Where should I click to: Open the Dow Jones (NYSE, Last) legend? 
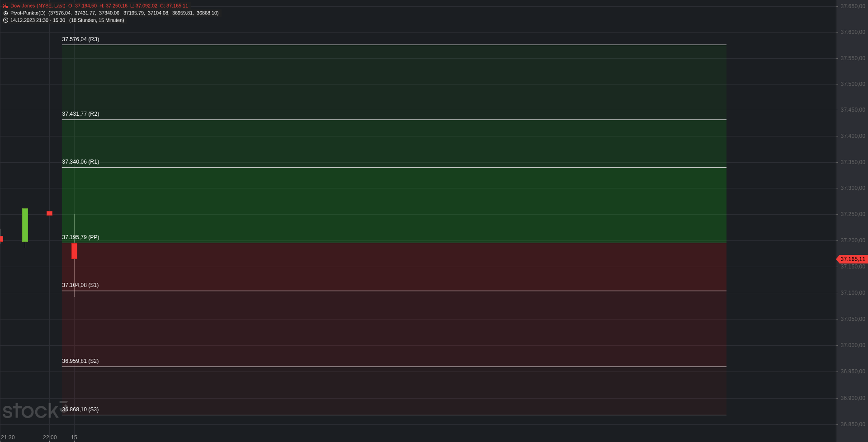click(x=38, y=6)
